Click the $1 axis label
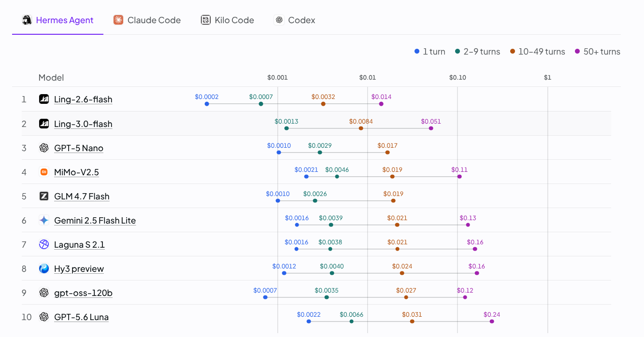This screenshot has width=644, height=337. coord(547,78)
